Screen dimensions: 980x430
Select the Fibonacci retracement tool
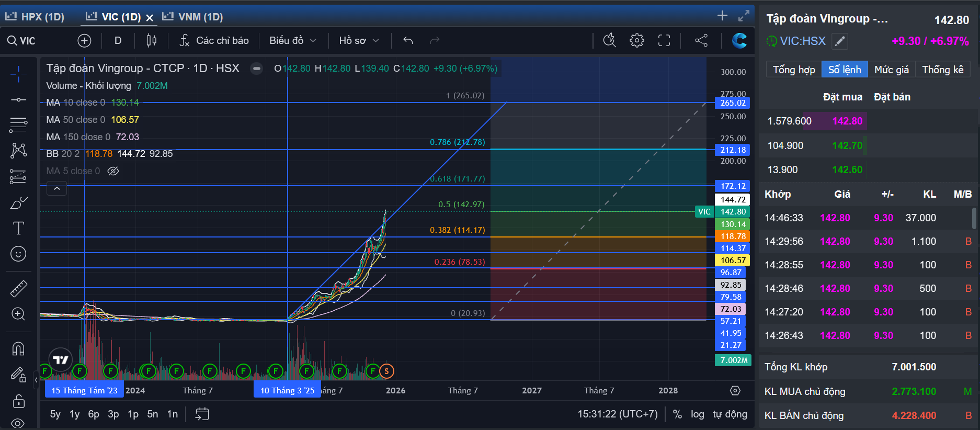(x=18, y=125)
